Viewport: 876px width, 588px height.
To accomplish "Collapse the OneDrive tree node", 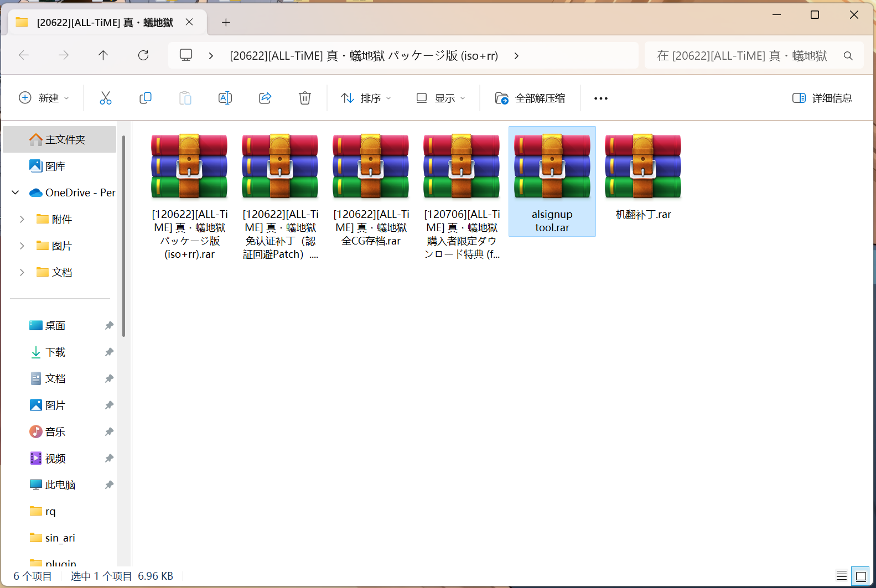I will 15,192.
